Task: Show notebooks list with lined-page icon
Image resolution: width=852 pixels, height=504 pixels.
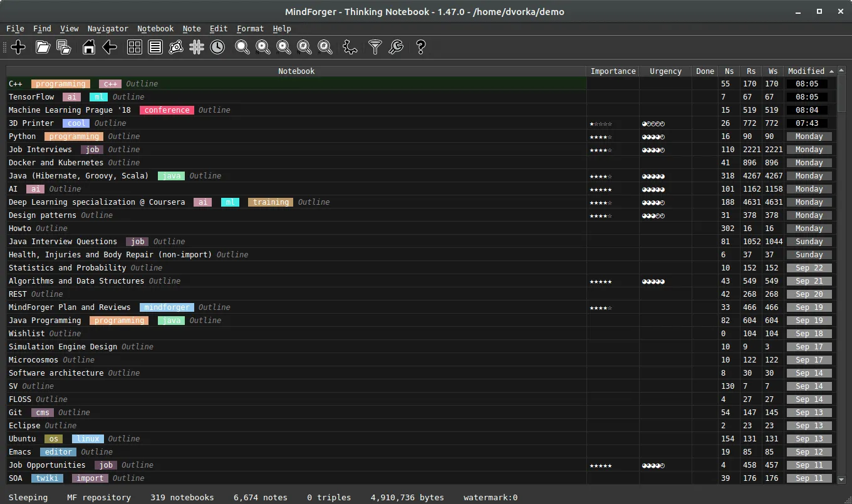Action: pos(155,46)
